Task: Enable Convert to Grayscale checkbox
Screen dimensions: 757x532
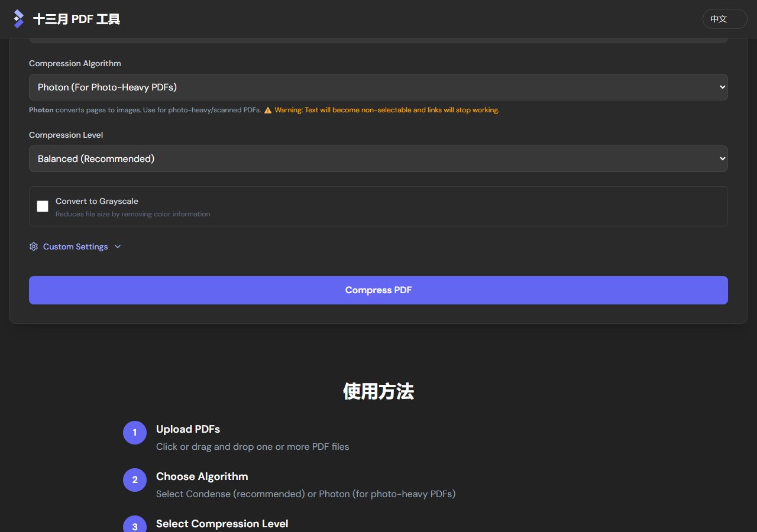Action: [x=43, y=206]
